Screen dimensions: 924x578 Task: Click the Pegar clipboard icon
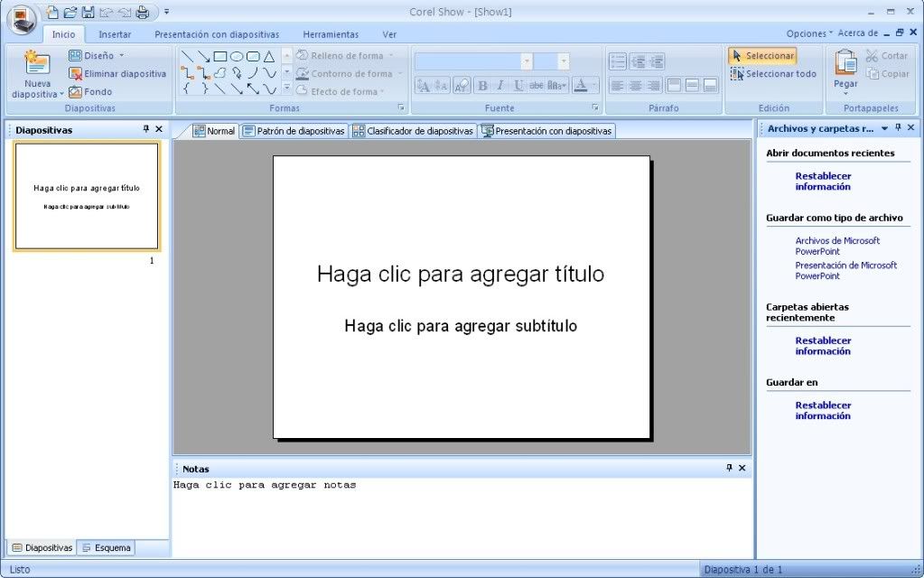coord(845,62)
